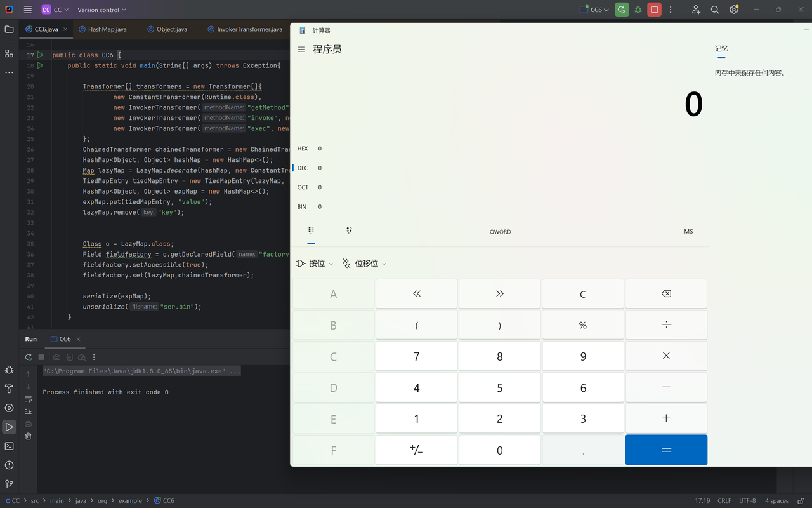Click the green rerun button in the top toolbar
The image size is (812, 508).
[x=622, y=10]
